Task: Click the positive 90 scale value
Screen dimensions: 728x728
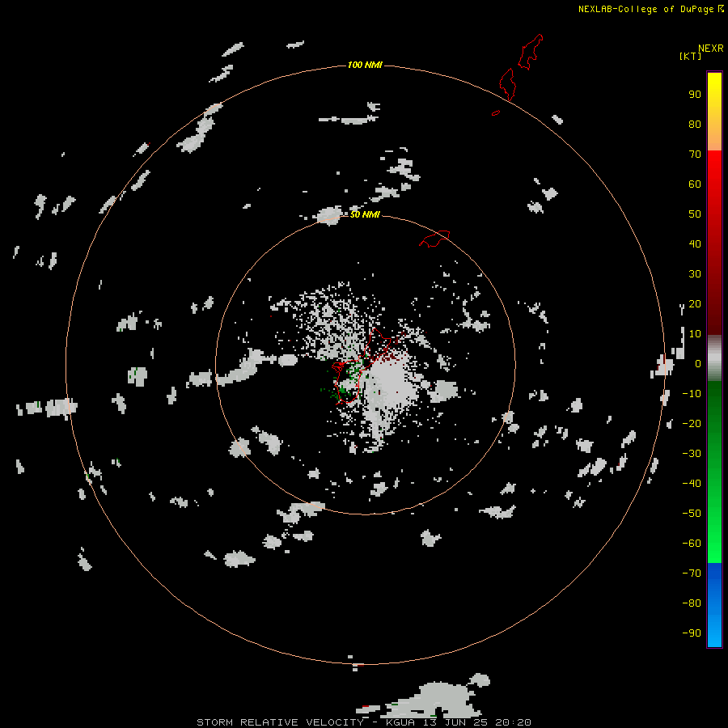Action: [x=695, y=95]
